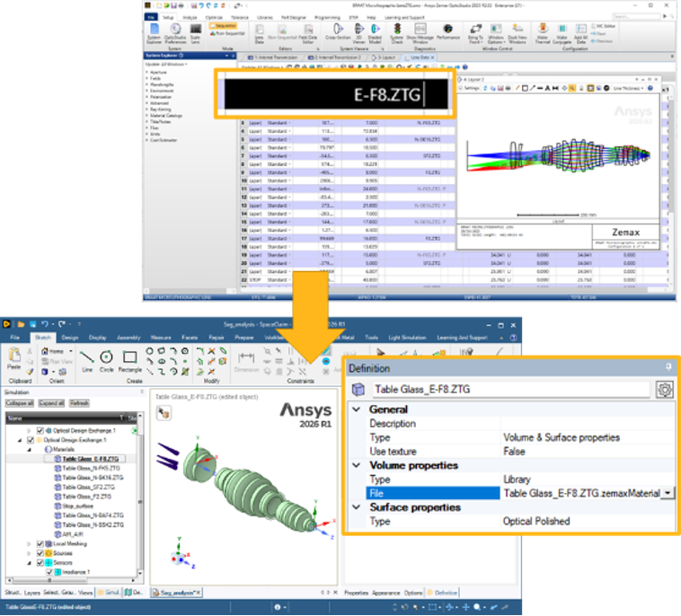
Task: Open the Light Simulation tab
Action: [407, 338]
